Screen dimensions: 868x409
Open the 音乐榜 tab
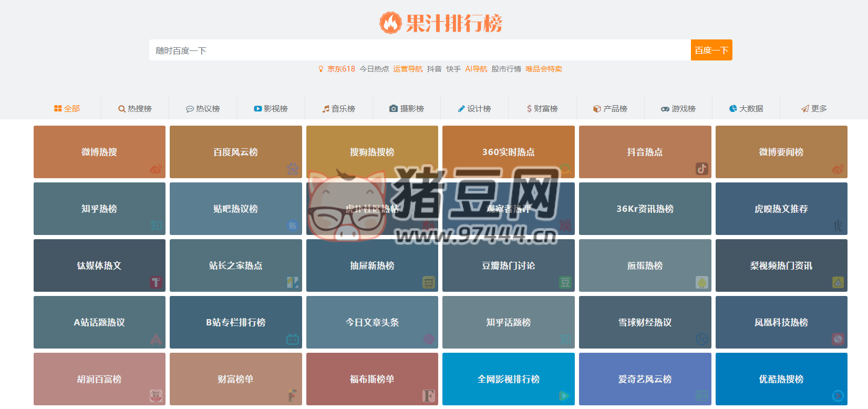point(339,109)
